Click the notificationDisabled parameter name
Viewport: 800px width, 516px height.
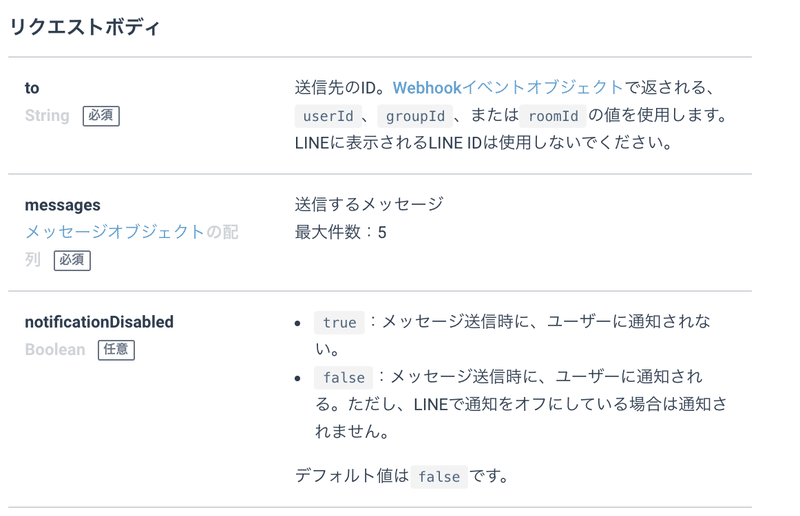[x=99, y=322]
